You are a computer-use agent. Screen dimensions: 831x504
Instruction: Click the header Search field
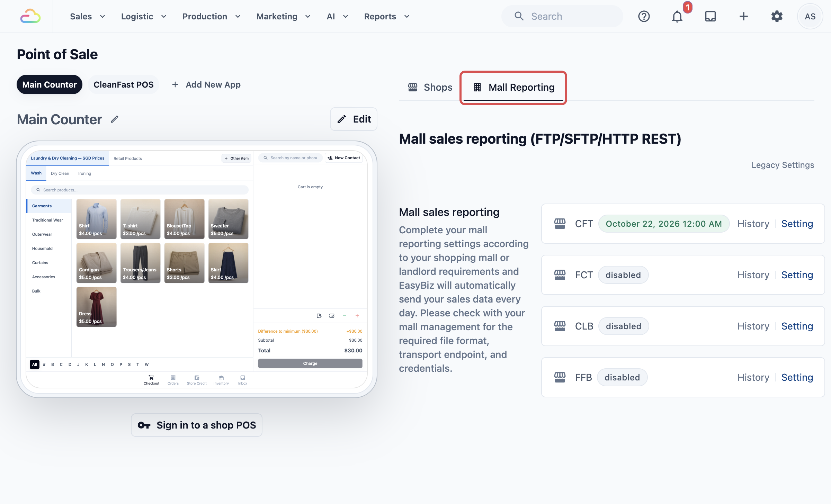562,16
